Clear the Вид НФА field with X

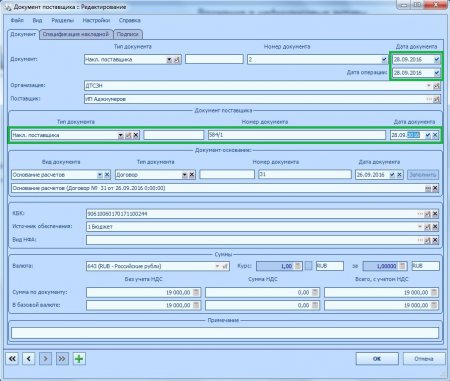click(435, 240)
